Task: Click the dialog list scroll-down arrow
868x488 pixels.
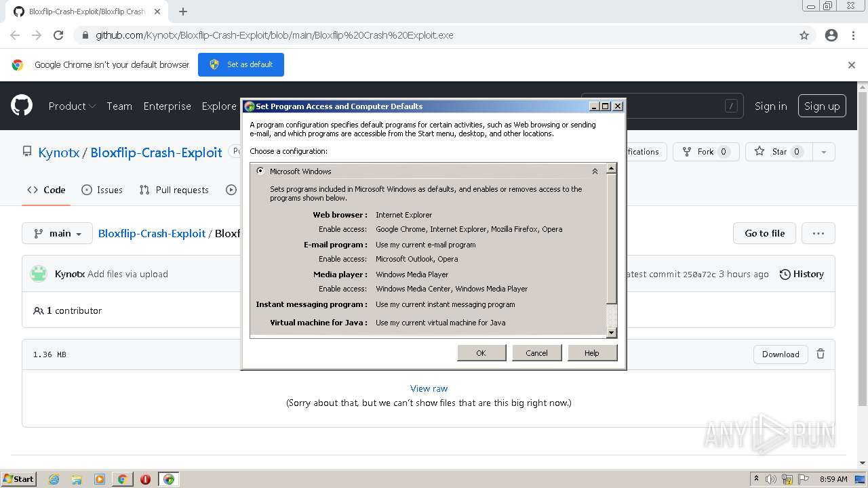Action: 611,332
